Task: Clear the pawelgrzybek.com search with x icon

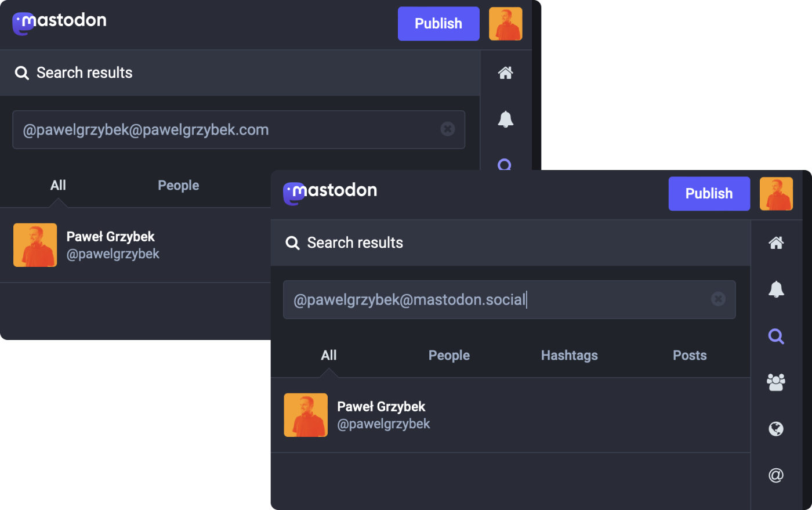Action: [447, 128]
